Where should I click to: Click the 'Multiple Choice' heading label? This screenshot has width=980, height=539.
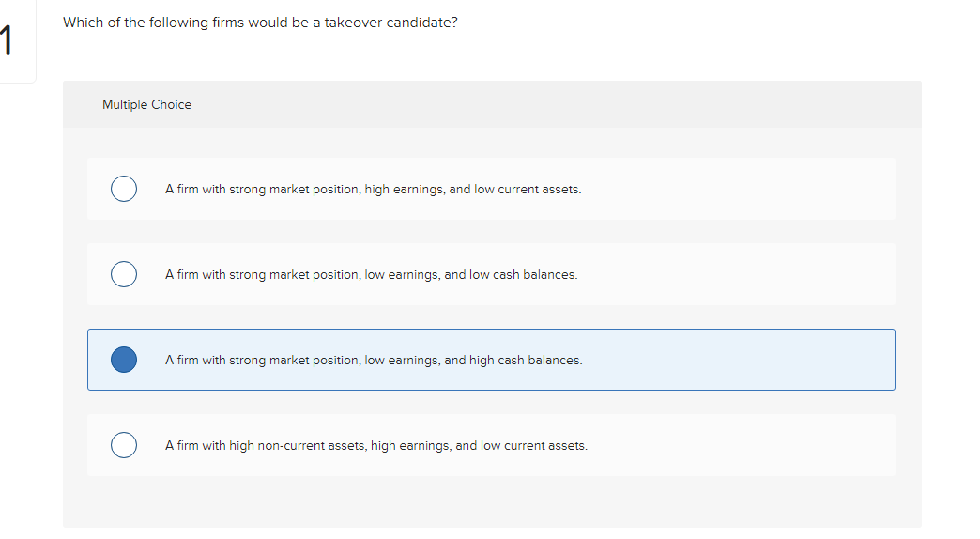(x=146, y=105)
